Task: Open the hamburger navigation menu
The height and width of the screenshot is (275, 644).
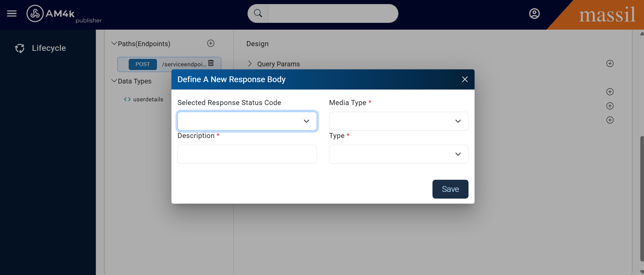Action: coord(12,13)
